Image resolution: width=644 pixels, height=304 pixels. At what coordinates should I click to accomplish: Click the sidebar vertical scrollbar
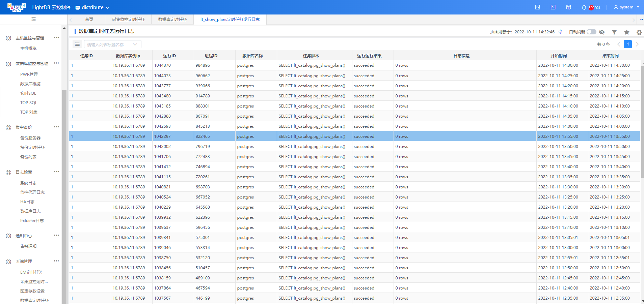coord(64,197)
